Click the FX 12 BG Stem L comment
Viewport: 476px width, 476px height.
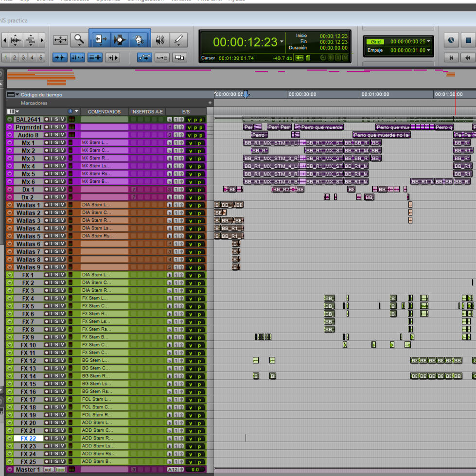(104, 360)
